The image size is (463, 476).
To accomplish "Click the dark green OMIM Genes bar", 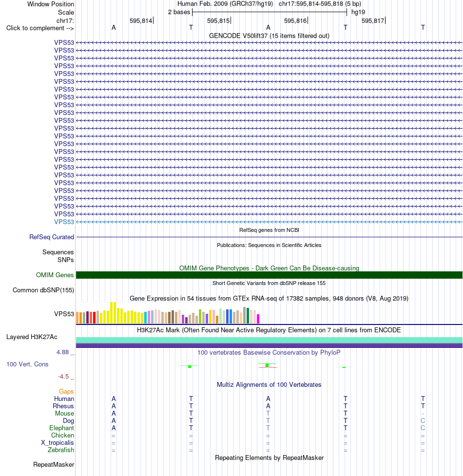I will (x=269, y=275).
